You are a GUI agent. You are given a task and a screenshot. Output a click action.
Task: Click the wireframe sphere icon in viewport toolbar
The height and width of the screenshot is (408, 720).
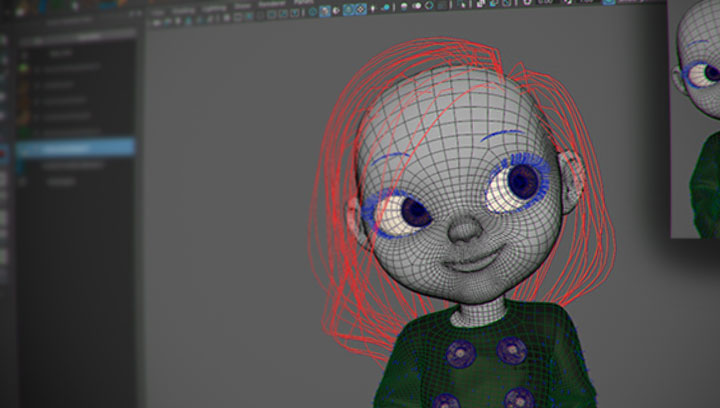[x=313, y=12]
